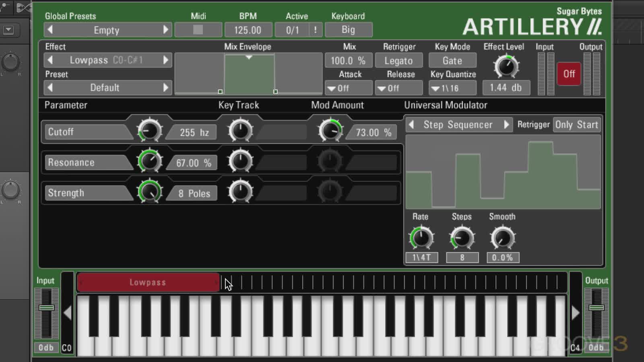Open the Release Off dropdown
Image resolution: width=644 pixels, height=362 pixels.
point(398,88)
